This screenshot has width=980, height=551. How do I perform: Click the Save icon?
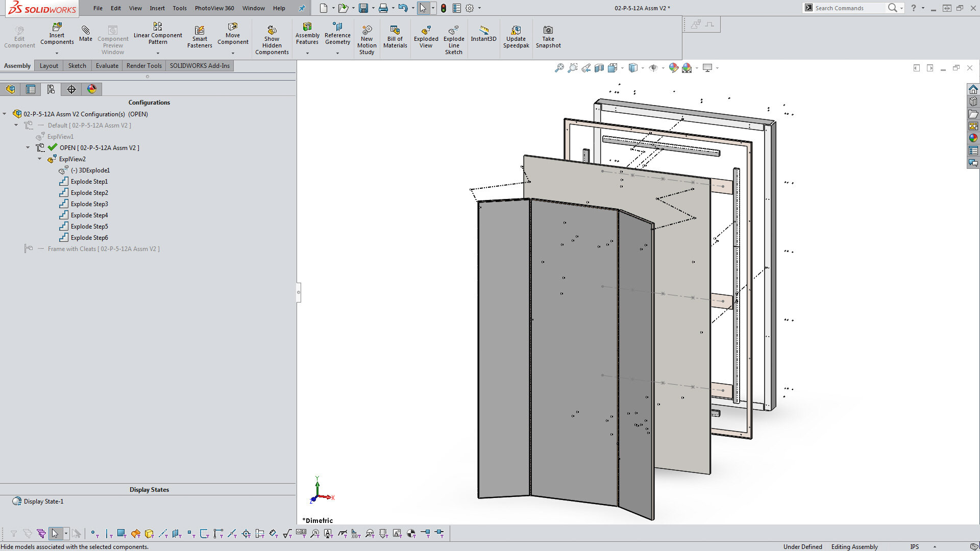click(363, 8)
